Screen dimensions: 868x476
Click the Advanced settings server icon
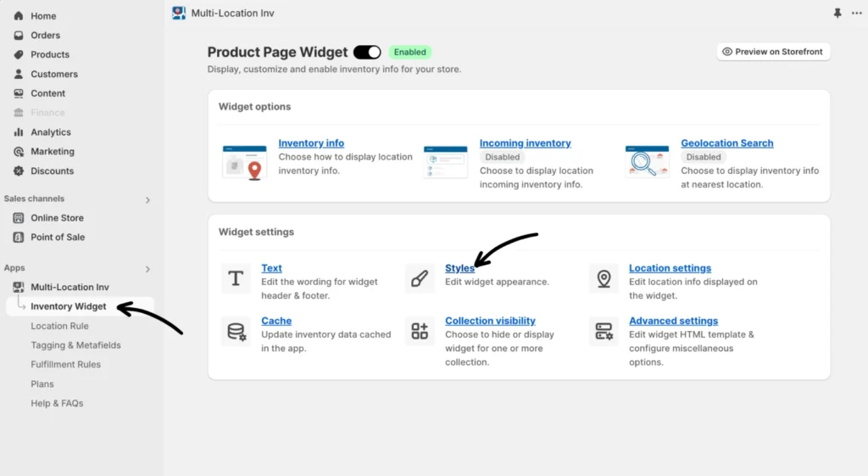tap(604, 331)
